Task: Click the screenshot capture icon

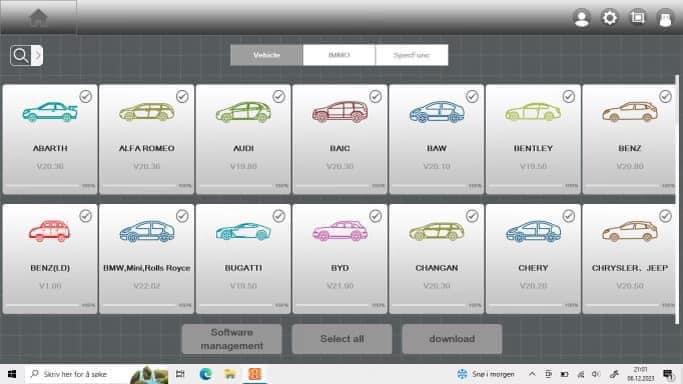Action: pos(638,17)
